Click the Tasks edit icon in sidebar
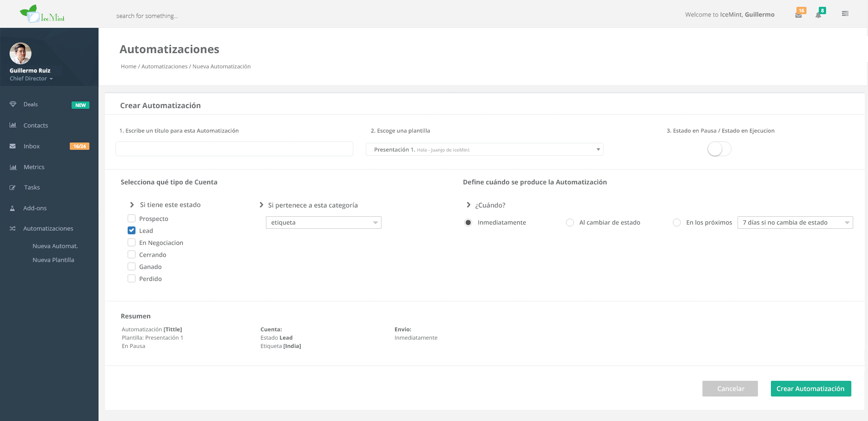The height and width of the screenshot is (421, 868). tap(13, 188)
